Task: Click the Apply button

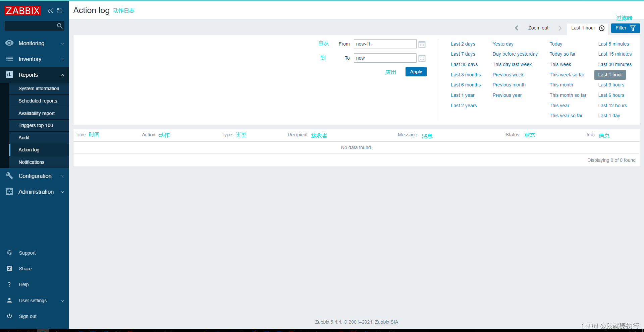Action: 416,72
